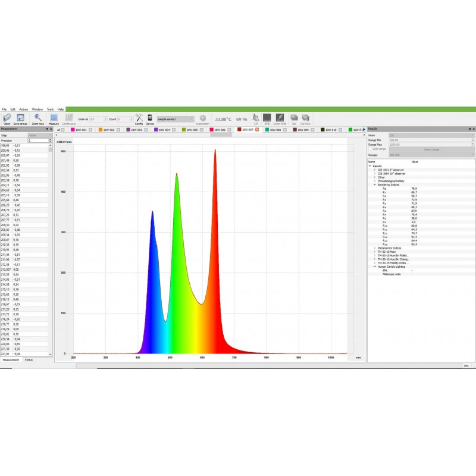Tick the All series checkbox

point(64,129)
